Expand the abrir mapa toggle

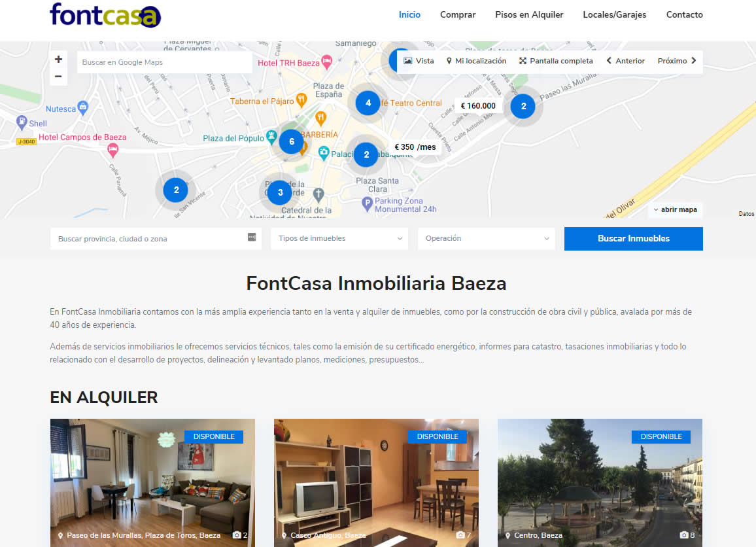[675, 210]
